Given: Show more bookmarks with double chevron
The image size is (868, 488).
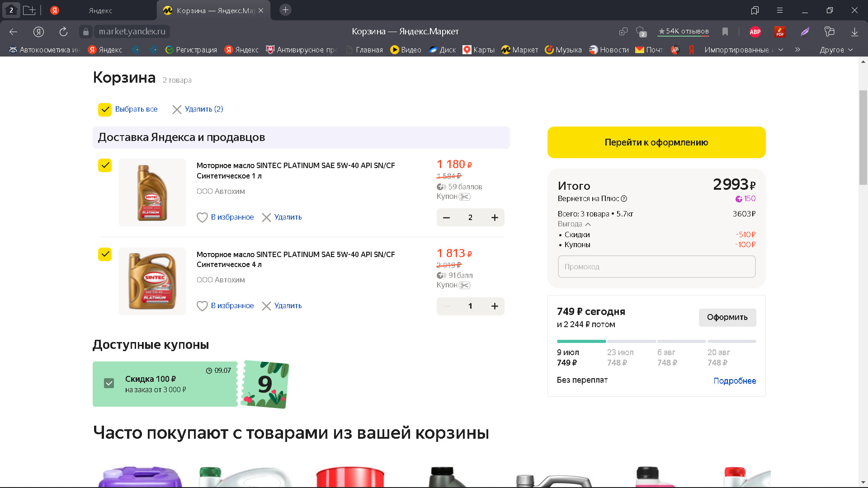Looking at the screenshot, I should (797, 50).
